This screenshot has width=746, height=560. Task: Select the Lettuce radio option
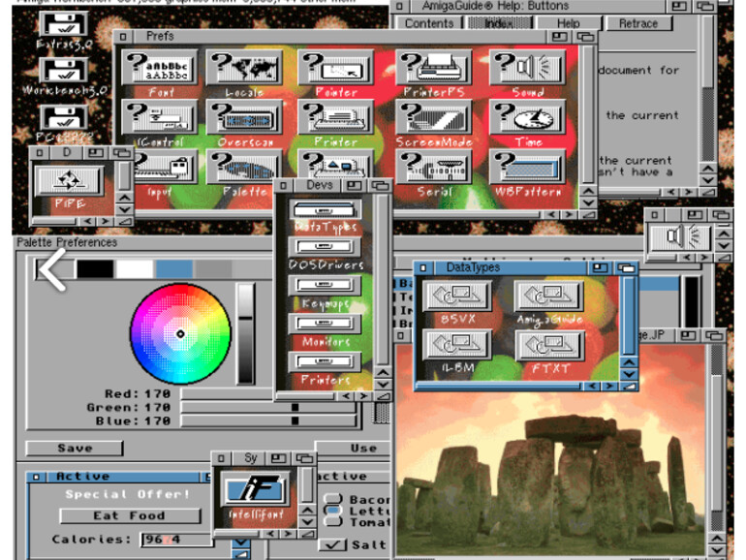tap(333, 510)
